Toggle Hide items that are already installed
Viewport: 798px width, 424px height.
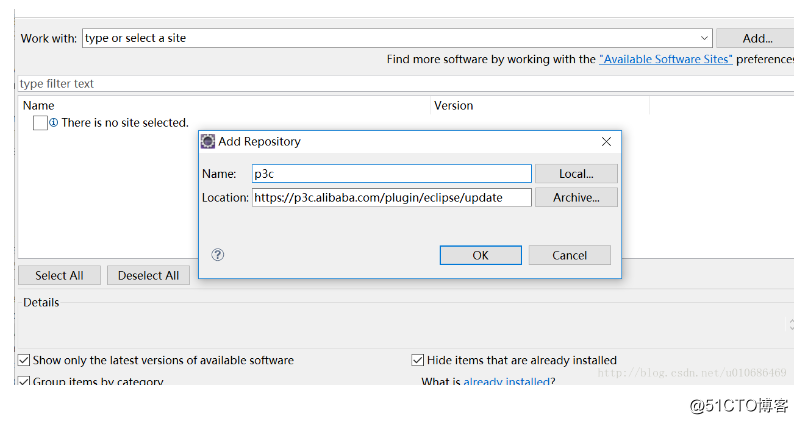click(x=417, y=360)
